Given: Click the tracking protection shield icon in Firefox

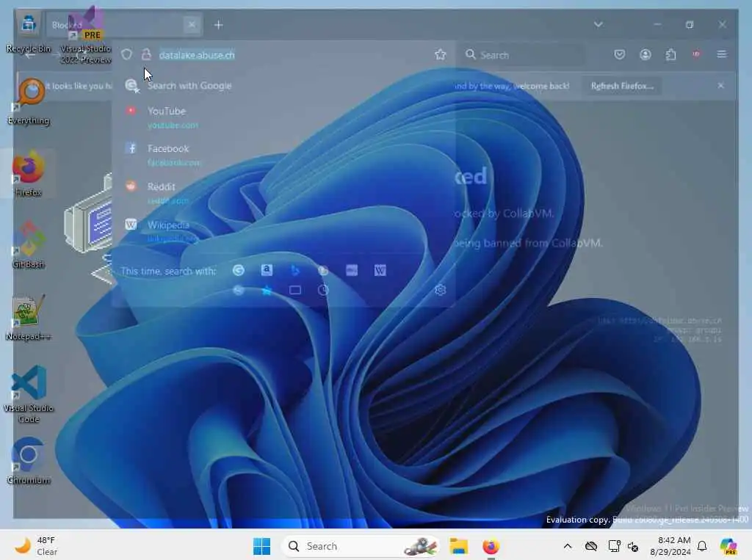Looking at the screenshot, I should point(126,54).
